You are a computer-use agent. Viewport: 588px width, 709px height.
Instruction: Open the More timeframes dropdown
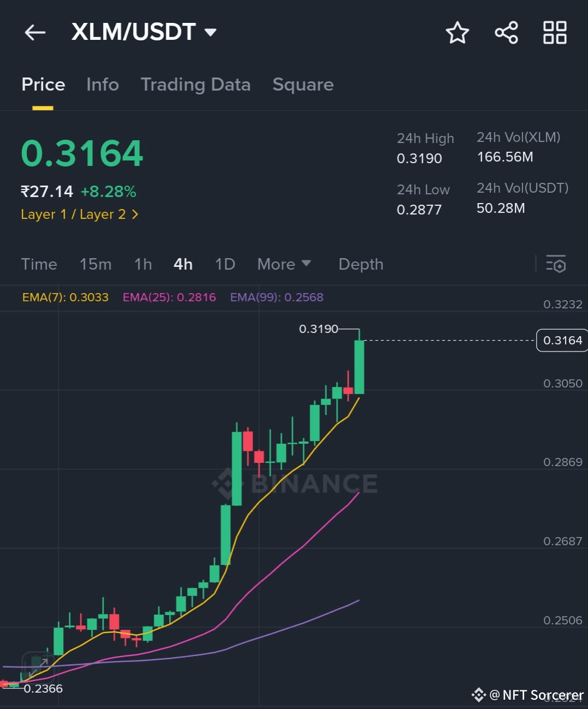(x=284, y=264)
